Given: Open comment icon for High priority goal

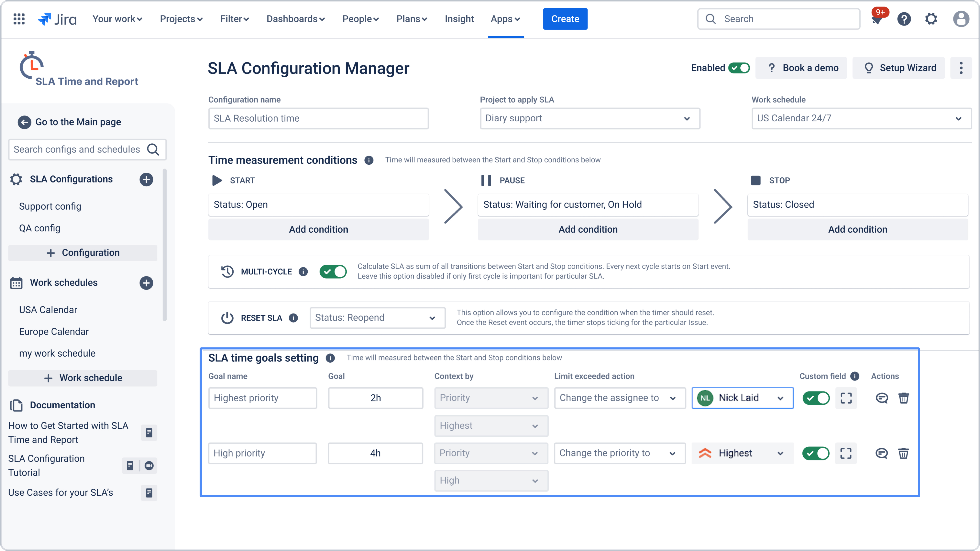Looking at the screenshot, I should pos(881,453).
